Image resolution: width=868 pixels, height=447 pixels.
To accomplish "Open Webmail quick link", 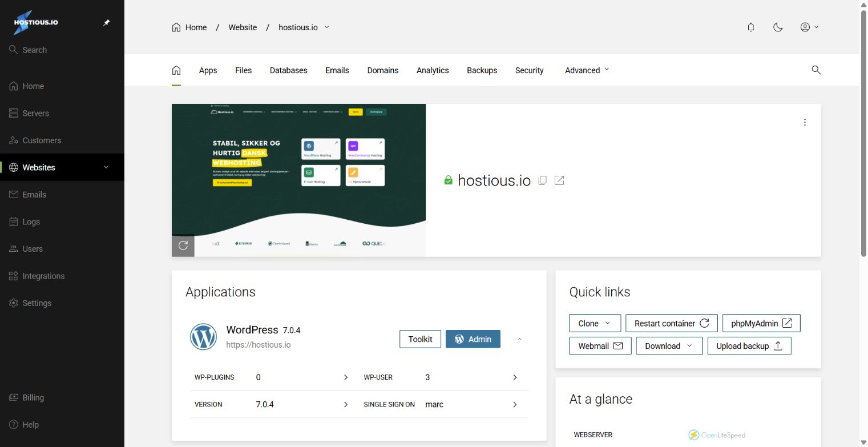I will [x=600, y=346].
